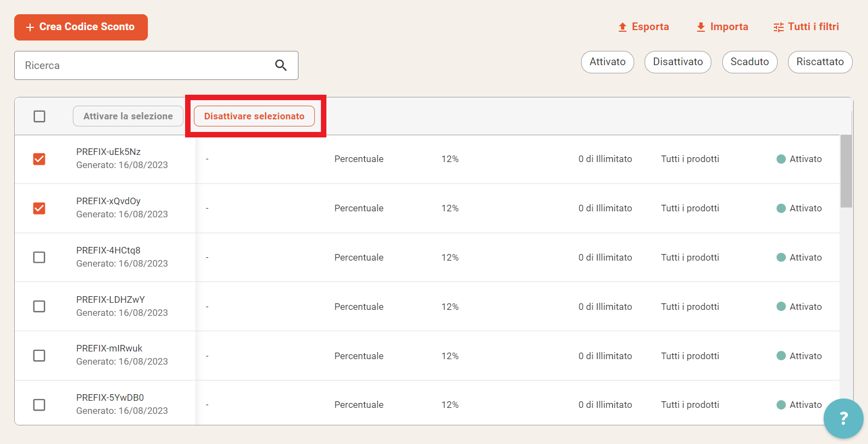
Task: Filter by Riscattato status chip
Action: 820,62
